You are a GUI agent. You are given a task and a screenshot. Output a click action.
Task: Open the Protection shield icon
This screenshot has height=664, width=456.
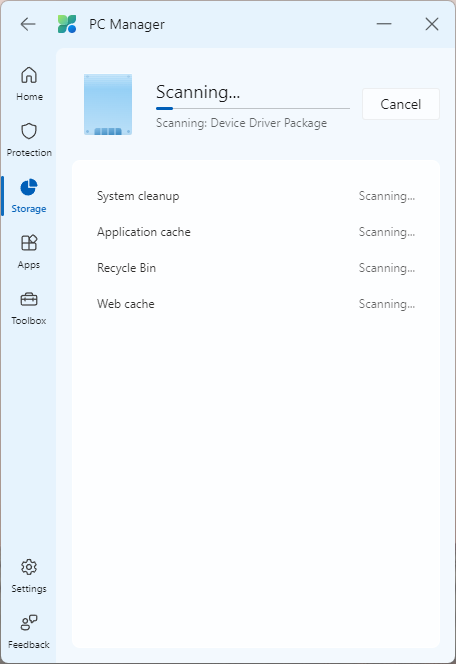click(29, 131)
